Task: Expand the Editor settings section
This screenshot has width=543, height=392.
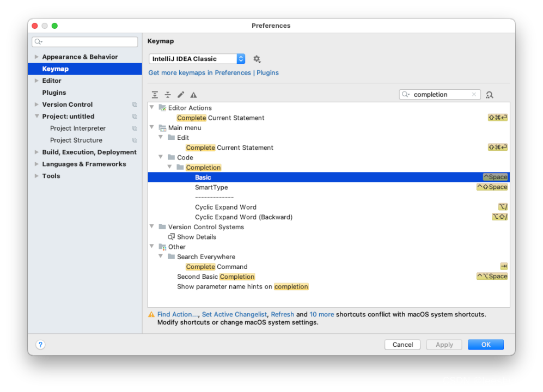Action: tap(36, 81)
